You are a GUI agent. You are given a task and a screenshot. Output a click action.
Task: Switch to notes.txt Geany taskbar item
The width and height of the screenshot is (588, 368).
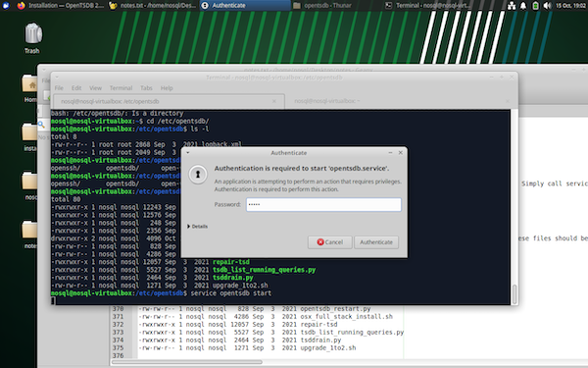click(x=153, y=5)
